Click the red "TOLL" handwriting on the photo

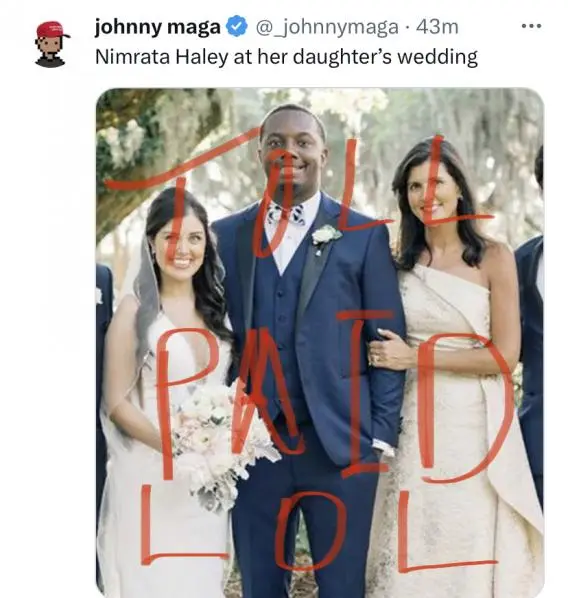click(298, 191)
